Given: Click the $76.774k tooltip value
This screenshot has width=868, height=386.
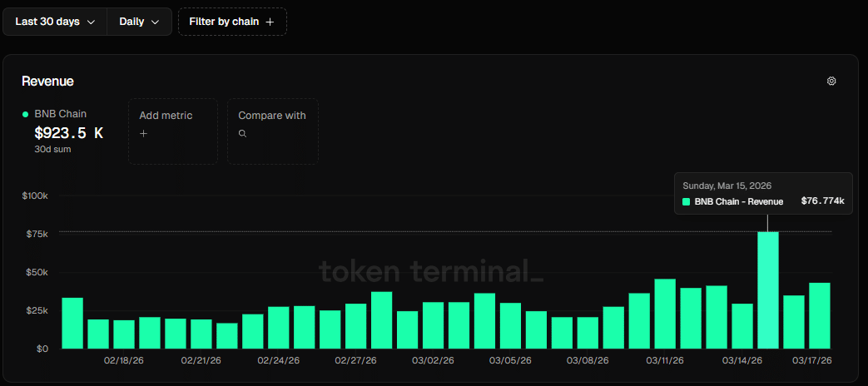Looking at the screenshot, I should pyautogui.click(x=822, y=201).
